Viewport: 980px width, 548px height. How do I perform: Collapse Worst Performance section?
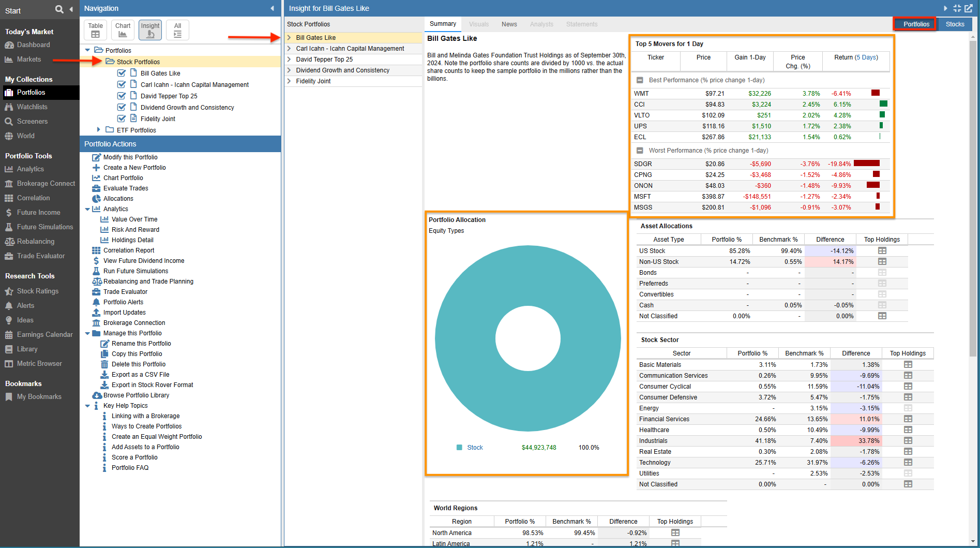[x=640, y=151]
